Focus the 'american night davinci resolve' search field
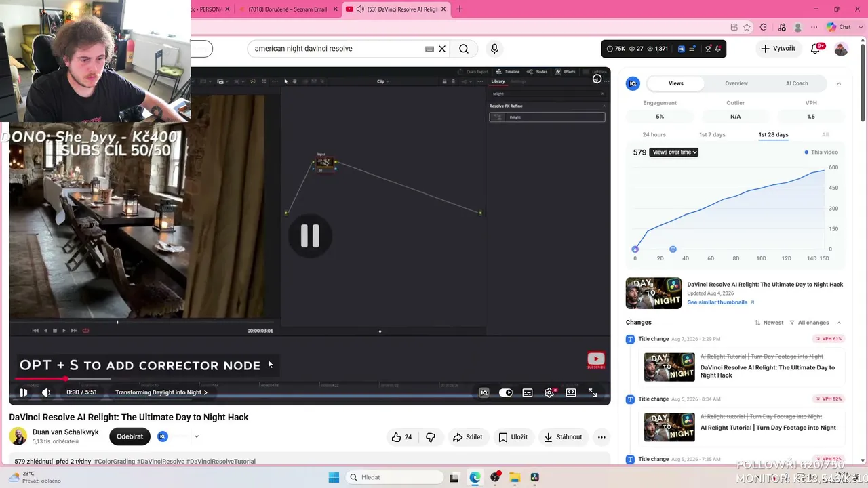The image size is (868, 488). pos(337,49)
